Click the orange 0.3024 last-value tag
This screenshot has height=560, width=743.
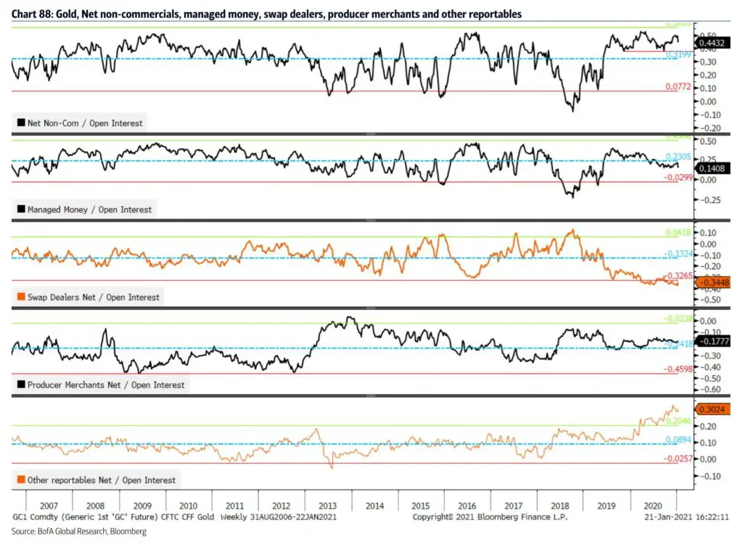(x=712, y=409)
